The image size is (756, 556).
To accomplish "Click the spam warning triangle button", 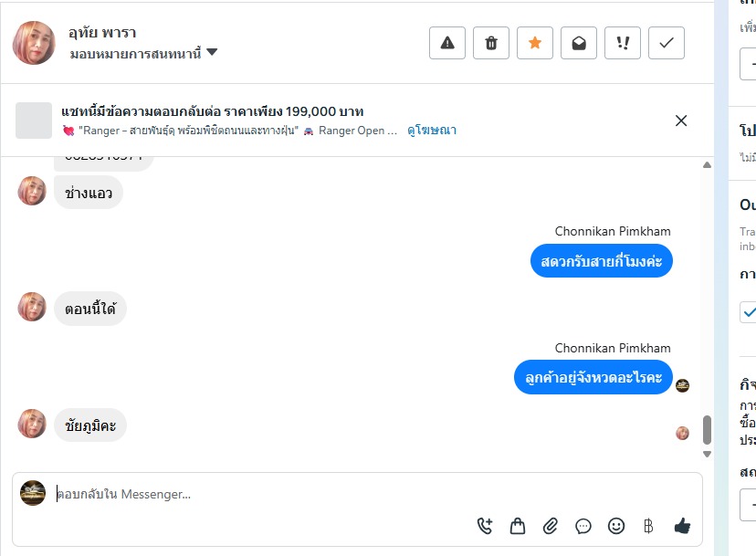I will pyautogui.click(x=447, y=43).
